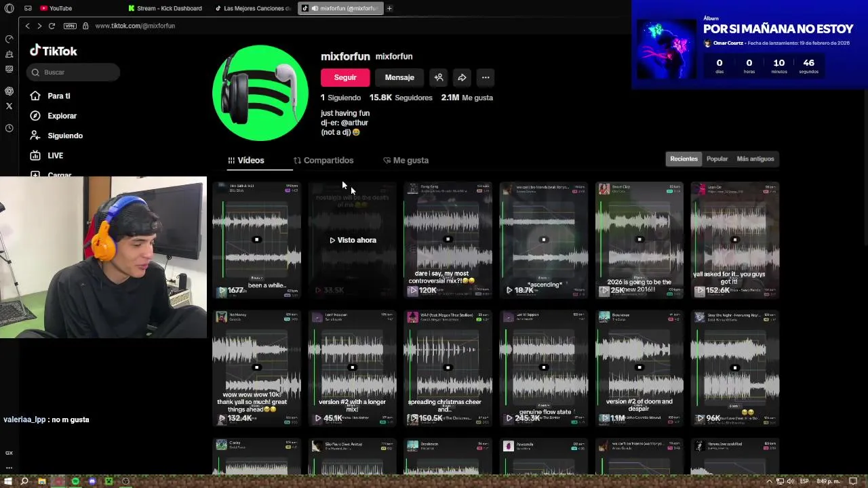
Task: Open the GX Cleaner sidebar icon
Action: point(9,54)
